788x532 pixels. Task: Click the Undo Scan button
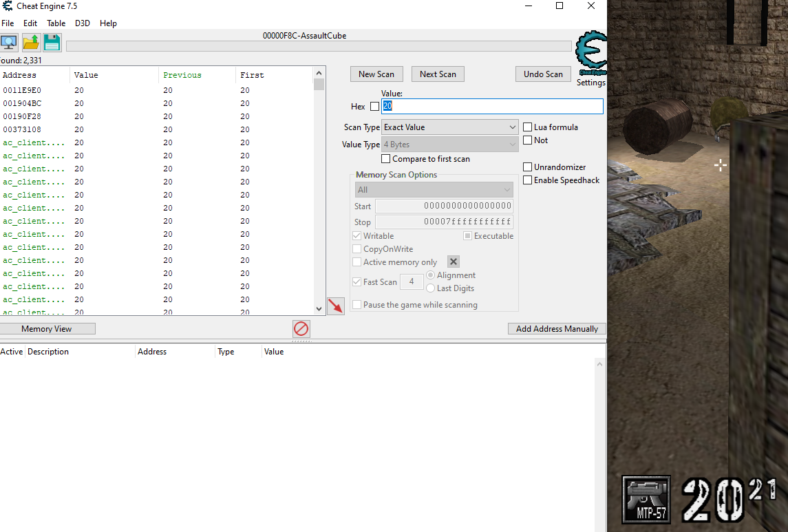[543, 74]
